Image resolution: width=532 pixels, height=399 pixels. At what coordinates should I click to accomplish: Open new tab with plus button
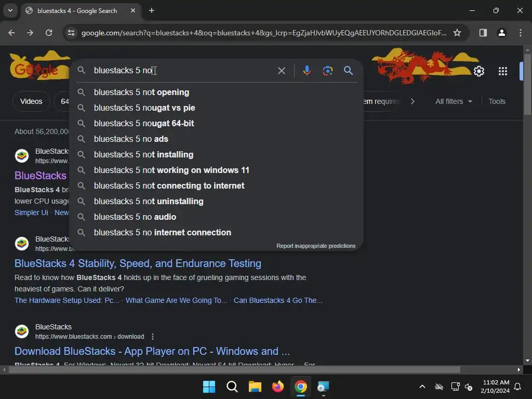point(152,10)
